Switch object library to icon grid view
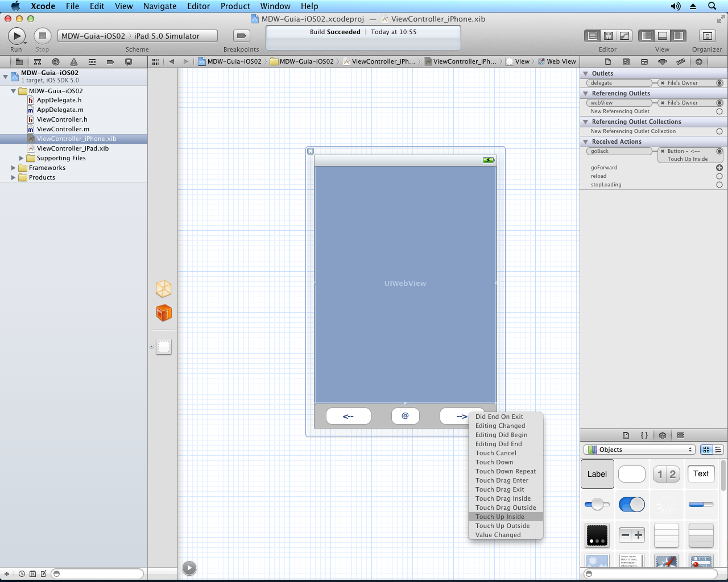728x582 pixels. pyautogui.click(x=706, y=450)
